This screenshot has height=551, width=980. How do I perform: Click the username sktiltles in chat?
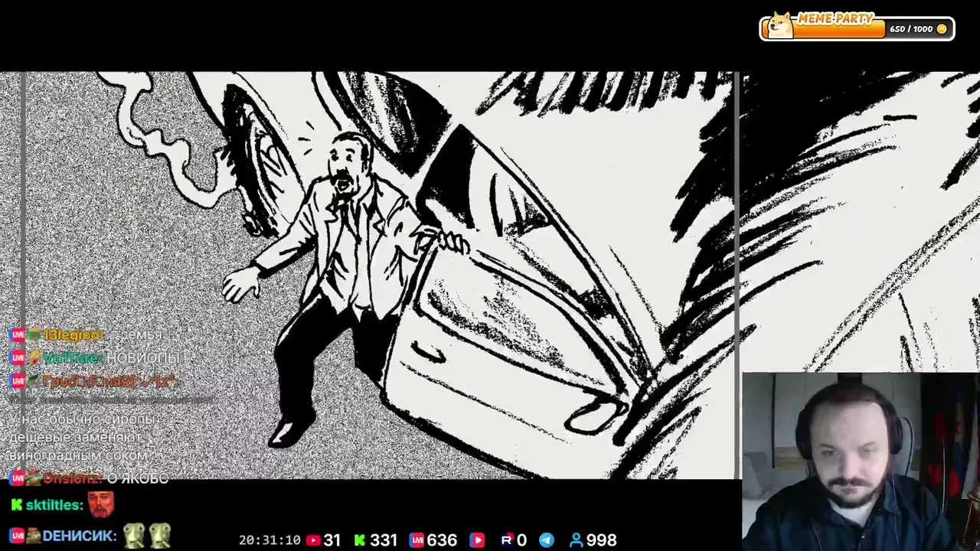(54, 505)
